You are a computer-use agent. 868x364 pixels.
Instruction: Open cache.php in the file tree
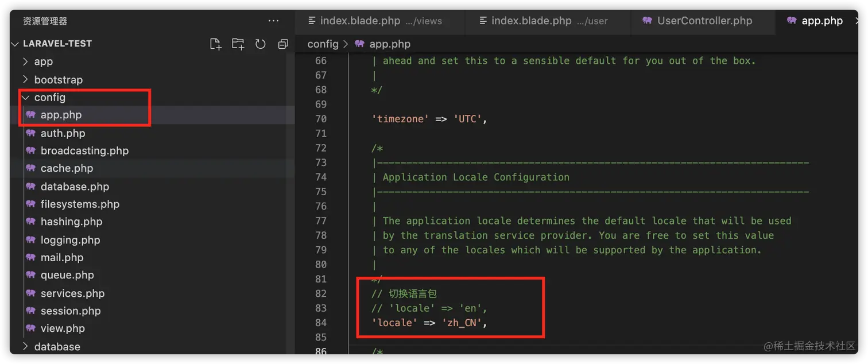click(67, 168)
